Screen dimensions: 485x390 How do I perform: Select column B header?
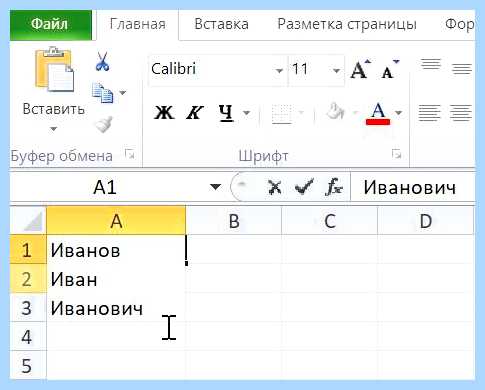coord(234,220)
